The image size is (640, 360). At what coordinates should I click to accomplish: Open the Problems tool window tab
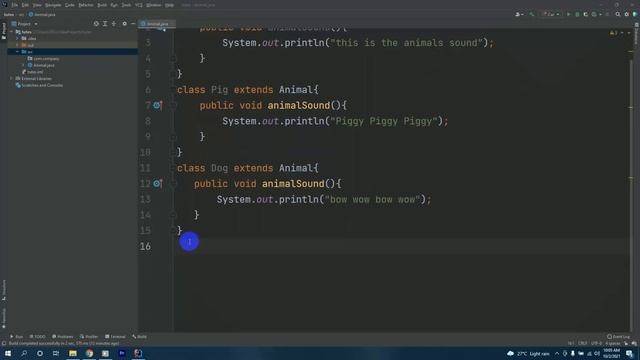(x=62, y=337)
